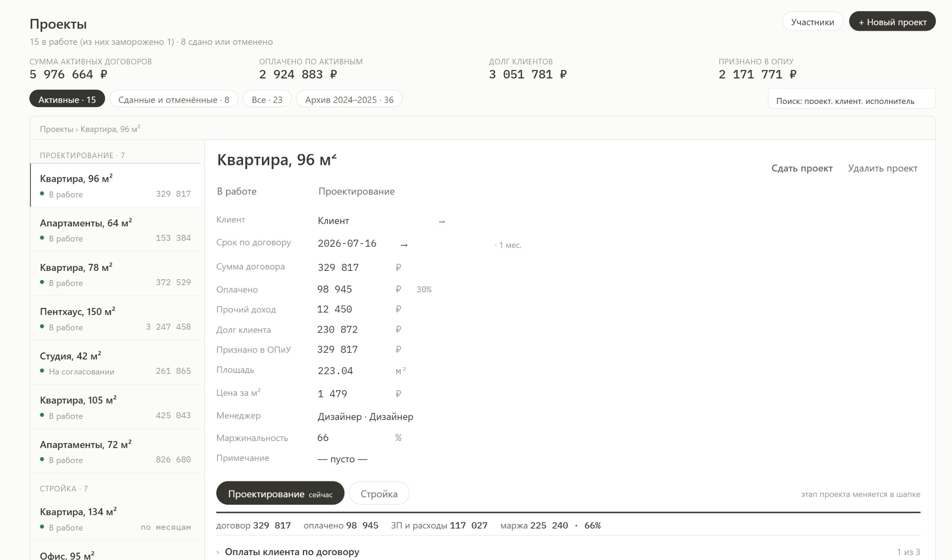
Task: Open Апартаменты, 64 м² project
Action: (115, 230)
